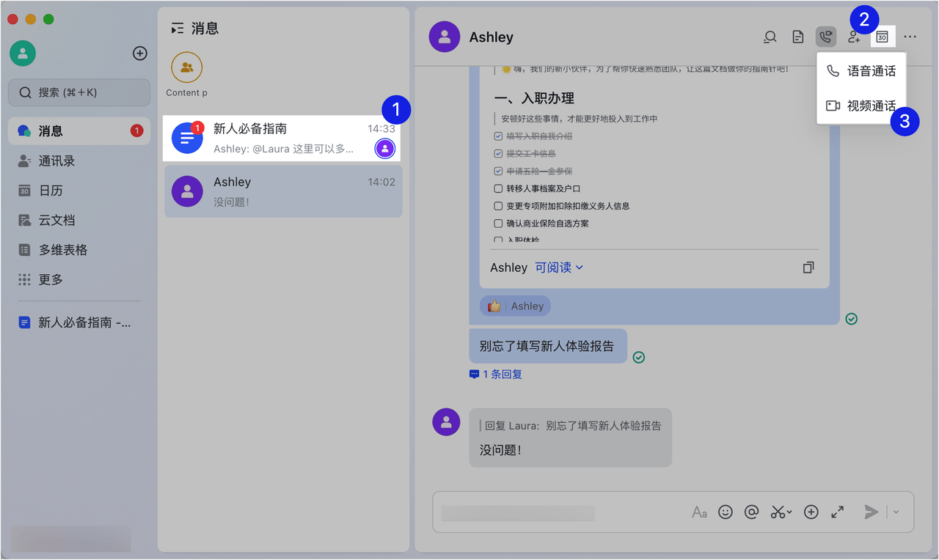Go to 日历 in the sidebar
The width and height of the screenshot is (939, 560).
(79, 191)
